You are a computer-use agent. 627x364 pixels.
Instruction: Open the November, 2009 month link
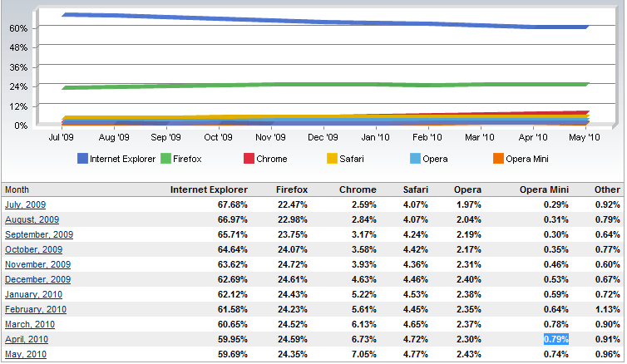[x=37, y=264]
